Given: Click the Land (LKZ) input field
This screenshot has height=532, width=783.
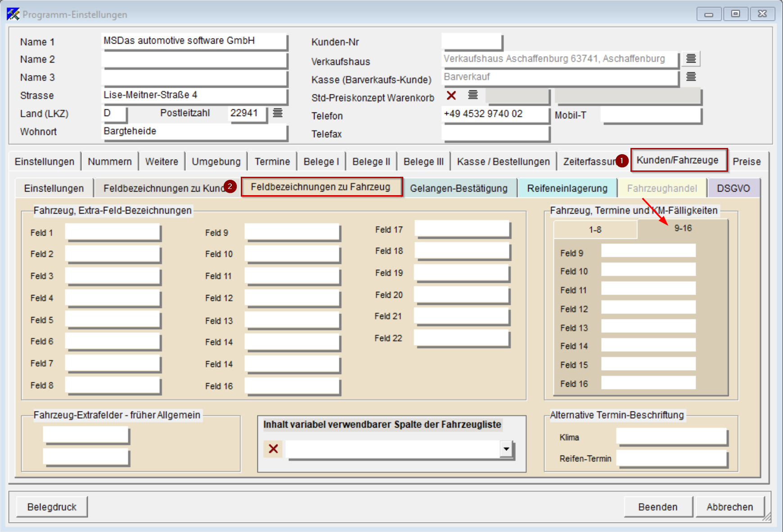Looking at the screenshot, I should click(x=114, y=113).
